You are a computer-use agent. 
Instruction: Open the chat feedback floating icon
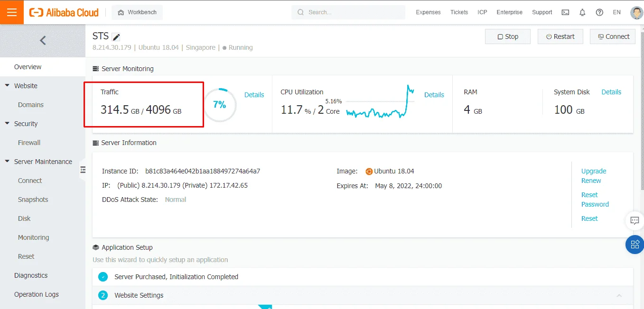635,220
